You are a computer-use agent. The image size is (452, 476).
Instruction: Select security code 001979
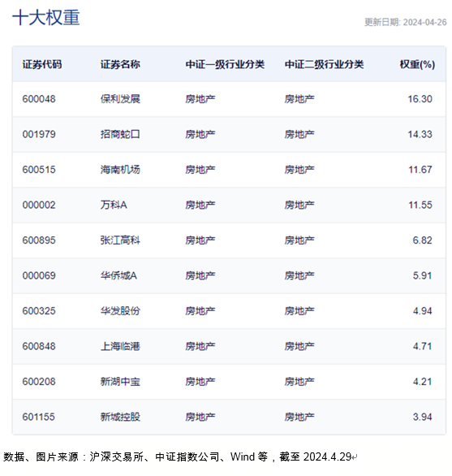[39, 134]
